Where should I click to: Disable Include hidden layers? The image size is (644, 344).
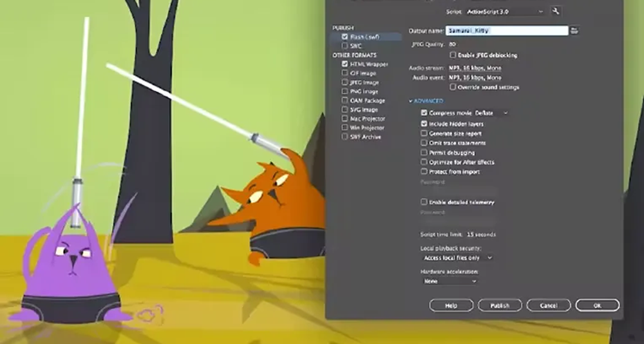tap(424, 124)
